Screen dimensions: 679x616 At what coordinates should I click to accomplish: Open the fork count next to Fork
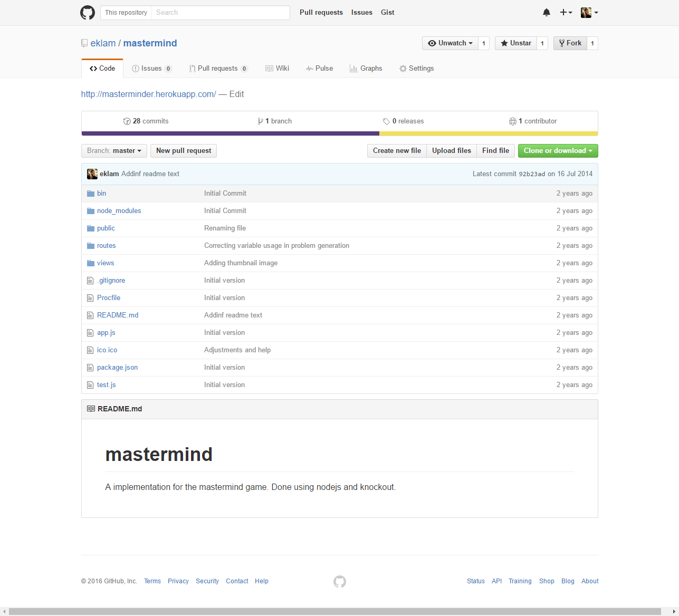(x=592, y=43)
